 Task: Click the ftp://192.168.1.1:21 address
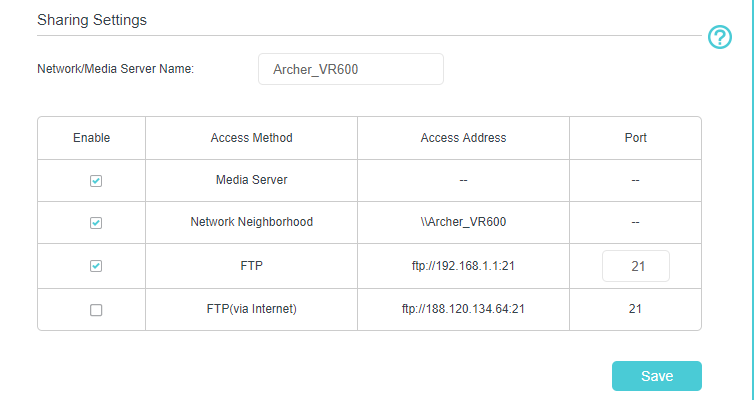click(x=463, y=267)
